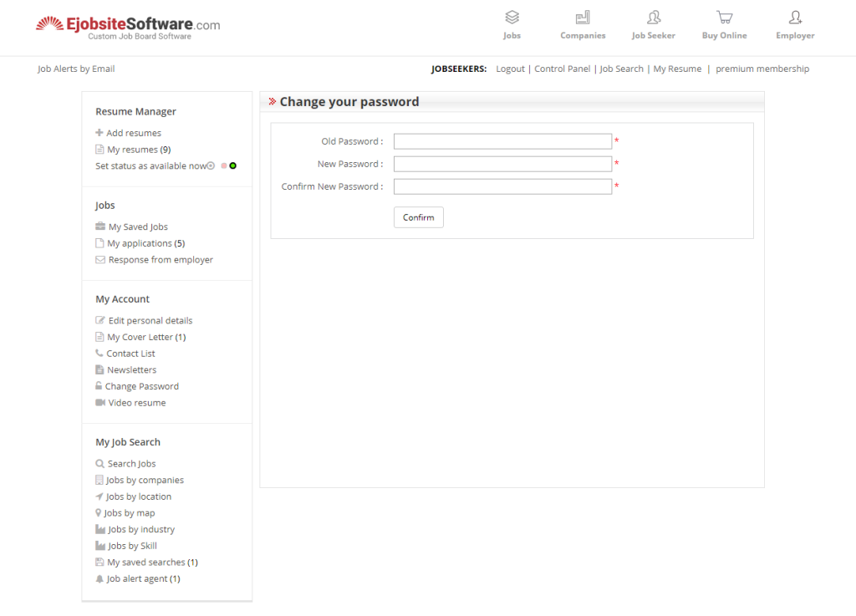Open Contact List via the phone icon
The image size is (856, 616).
tap(99, 353)
